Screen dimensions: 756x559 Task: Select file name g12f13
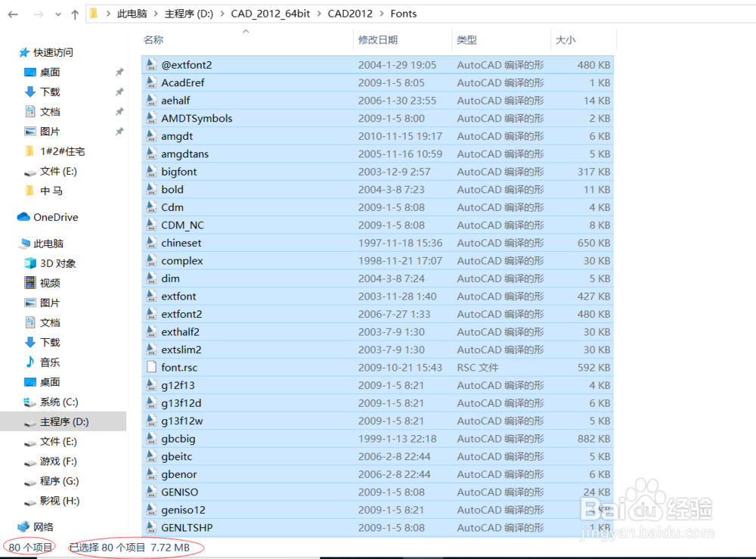[x=178, y=385]
